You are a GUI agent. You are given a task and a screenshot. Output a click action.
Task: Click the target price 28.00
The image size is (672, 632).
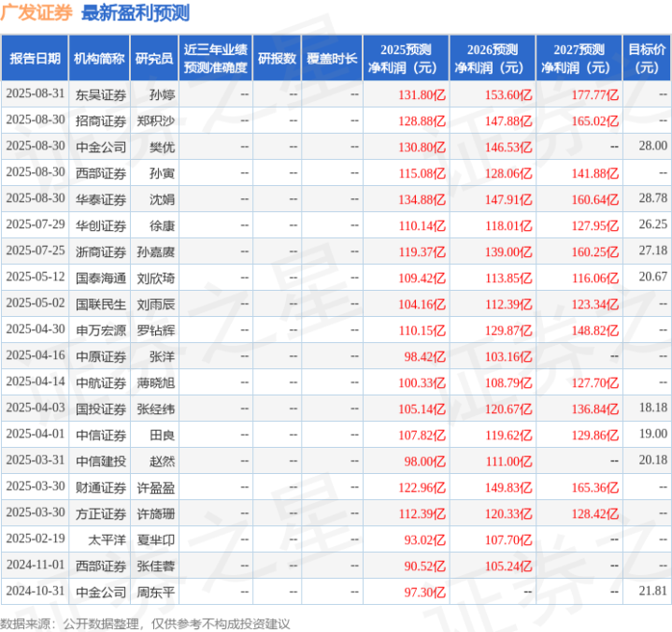coord(652,146)
